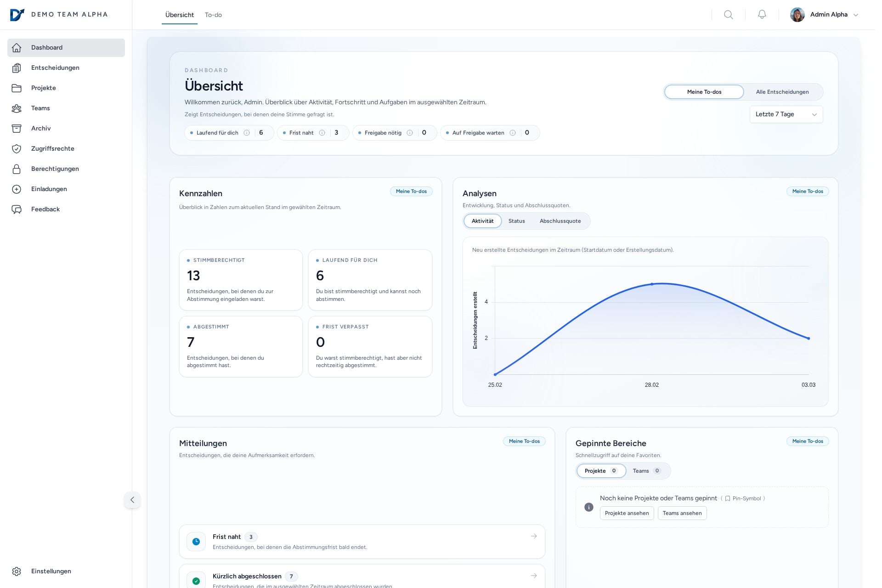Image resolution: width=882 pixels, height=588 pixels.
Task: Open the Letzte 7 Tage dropdown
Action: [x=786, y=114]
